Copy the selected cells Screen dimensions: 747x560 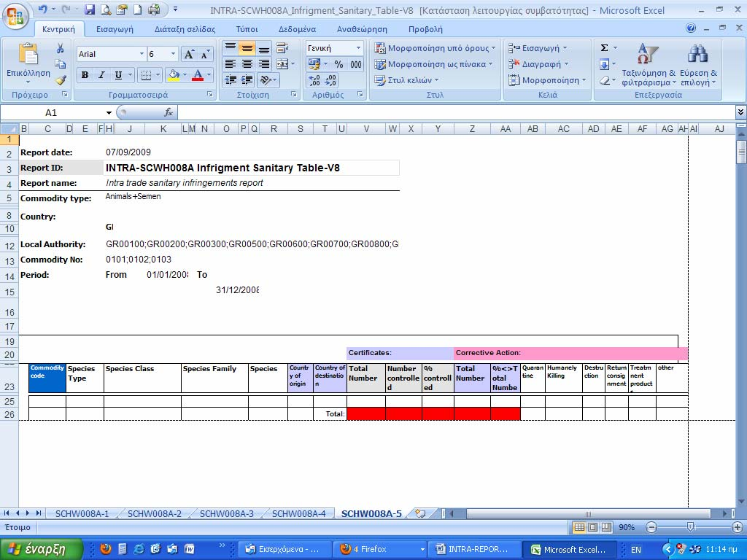pos(60,64)
